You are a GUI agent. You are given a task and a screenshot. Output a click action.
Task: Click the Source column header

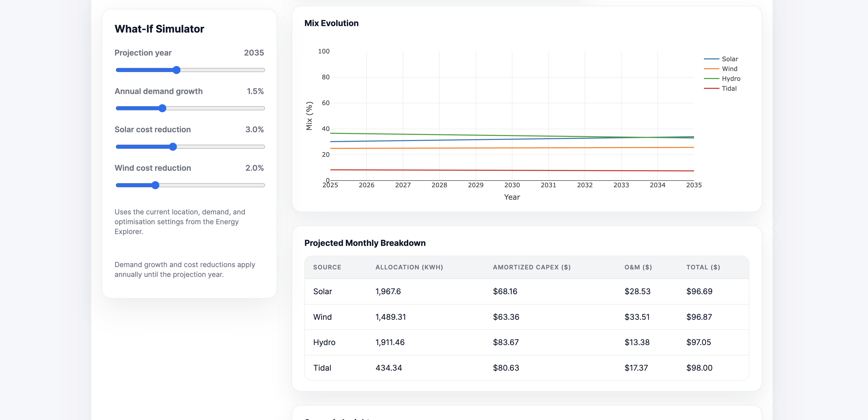pyautogui.click(x=327, y=267)
